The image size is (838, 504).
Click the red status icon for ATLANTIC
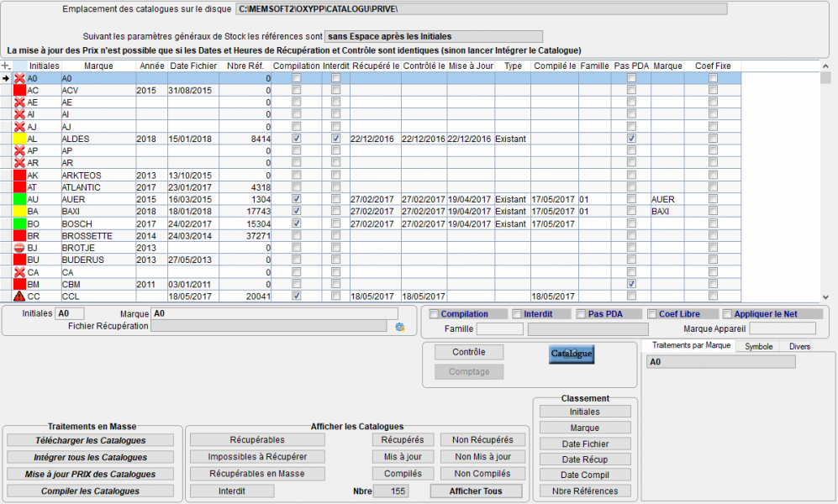coord(20,187)
